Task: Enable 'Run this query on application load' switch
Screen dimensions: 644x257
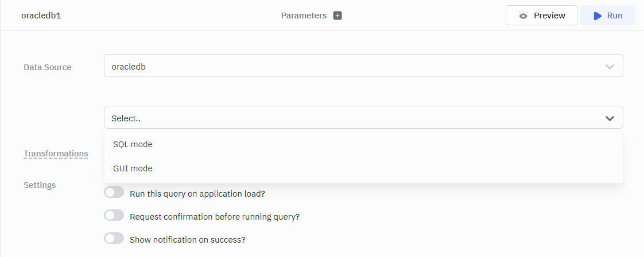Action: 114,193
